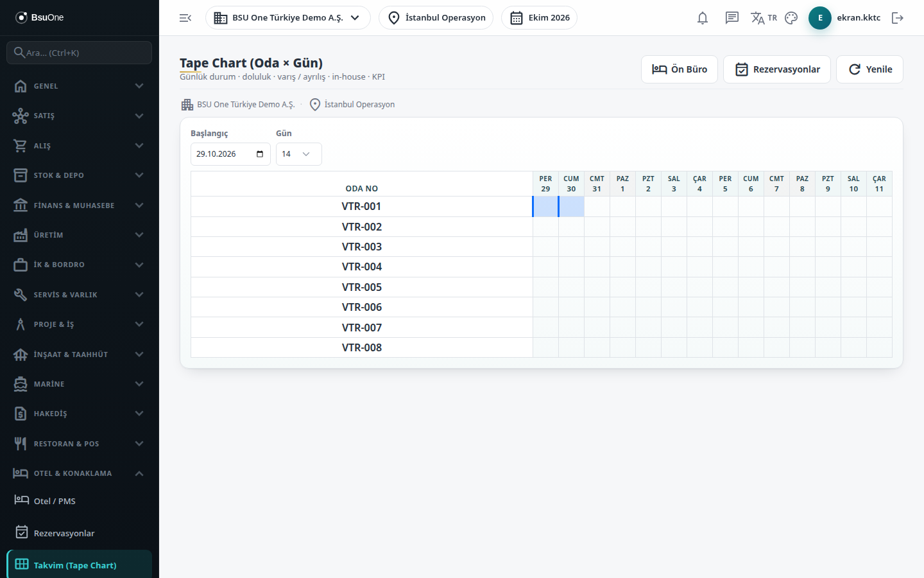This screenshot has height=578, width=924.
Task: Expand the HAKEDİŞ section
Action: pos(79,414)
